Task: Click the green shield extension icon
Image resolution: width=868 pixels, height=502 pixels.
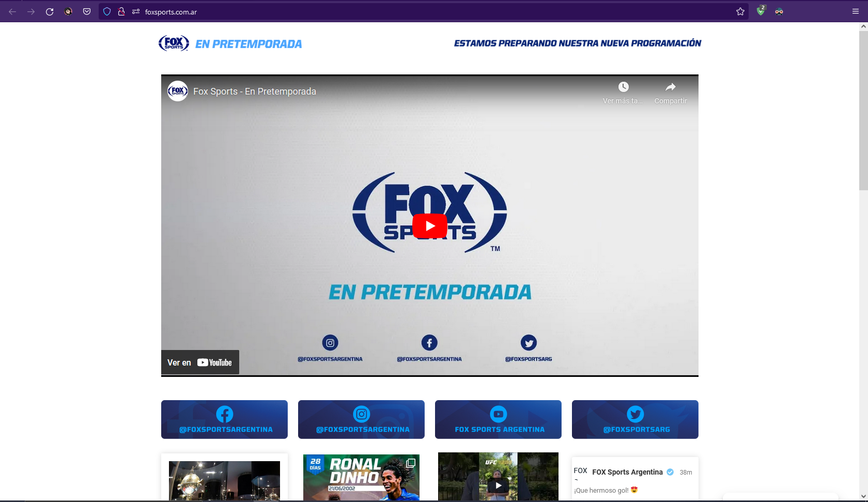Action: coord(761,11)
